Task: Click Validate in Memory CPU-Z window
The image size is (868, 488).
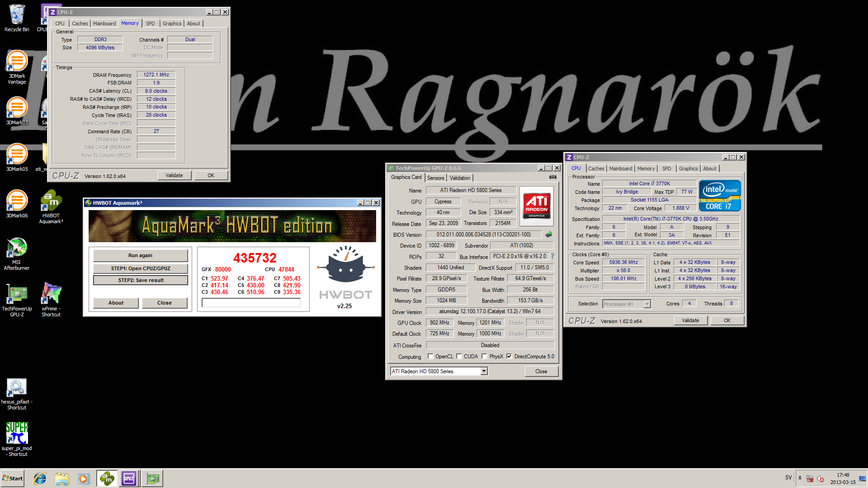Action: point(174,175)
